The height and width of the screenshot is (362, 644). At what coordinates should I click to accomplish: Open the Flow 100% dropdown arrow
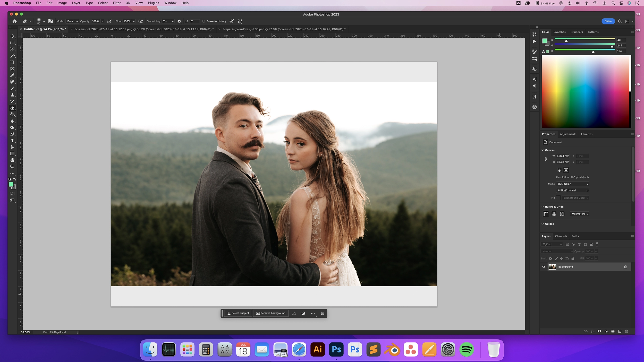click(x=134, y=21)
